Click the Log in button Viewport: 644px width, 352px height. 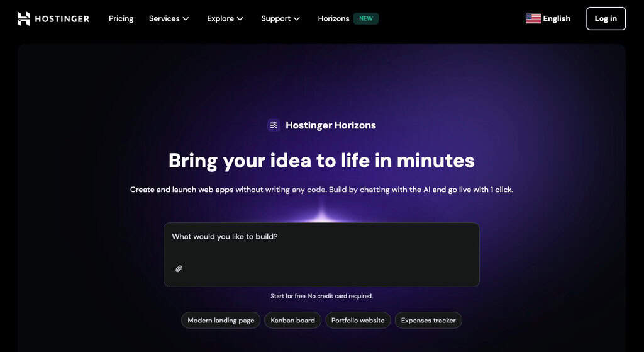coord(606,18)
